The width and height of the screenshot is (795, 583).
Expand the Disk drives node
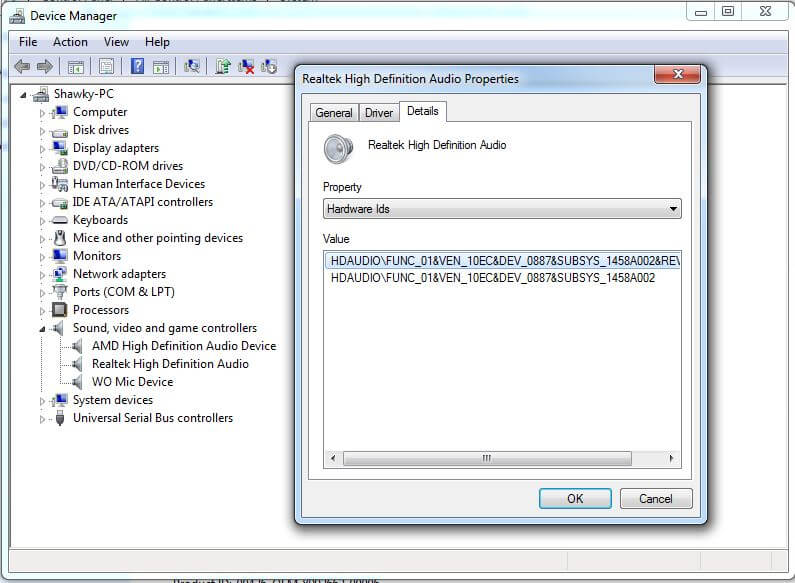click(x=42, y=131)
